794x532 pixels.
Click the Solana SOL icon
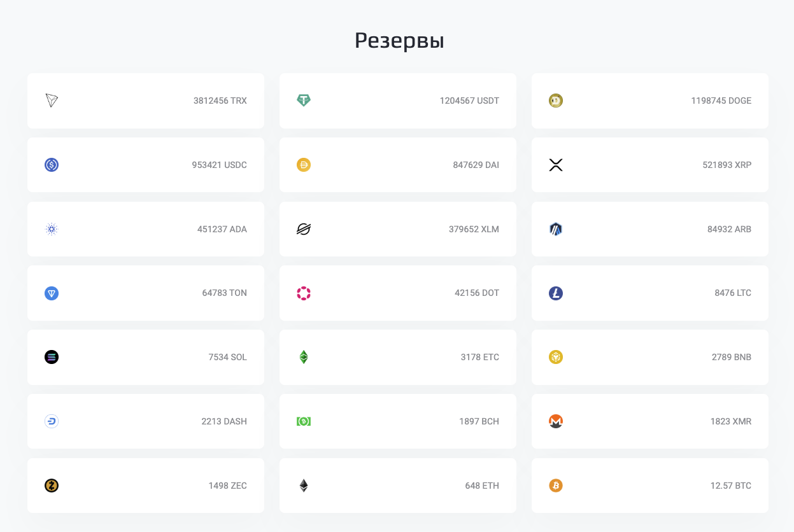pos(52,357)
